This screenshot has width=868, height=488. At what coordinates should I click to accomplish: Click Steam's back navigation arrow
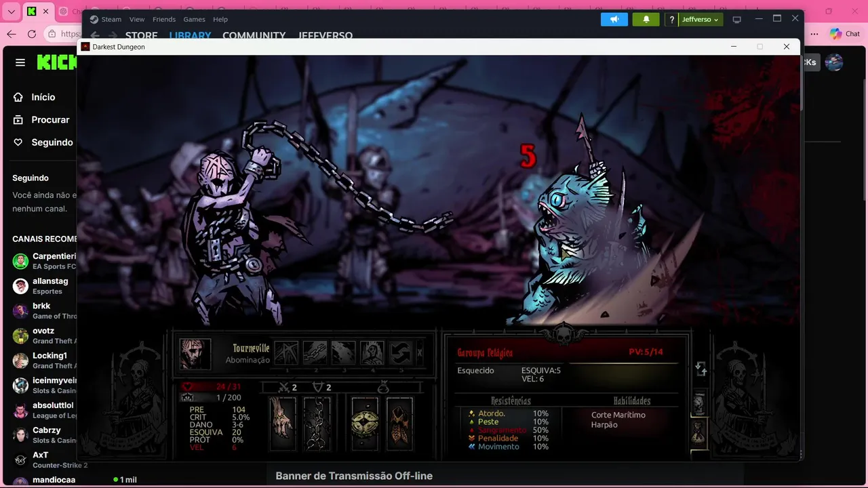(x=96, y=36)
